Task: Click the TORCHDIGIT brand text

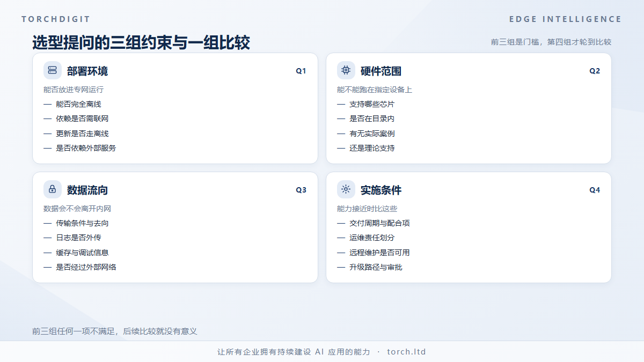Action: [x=56, y=19]
